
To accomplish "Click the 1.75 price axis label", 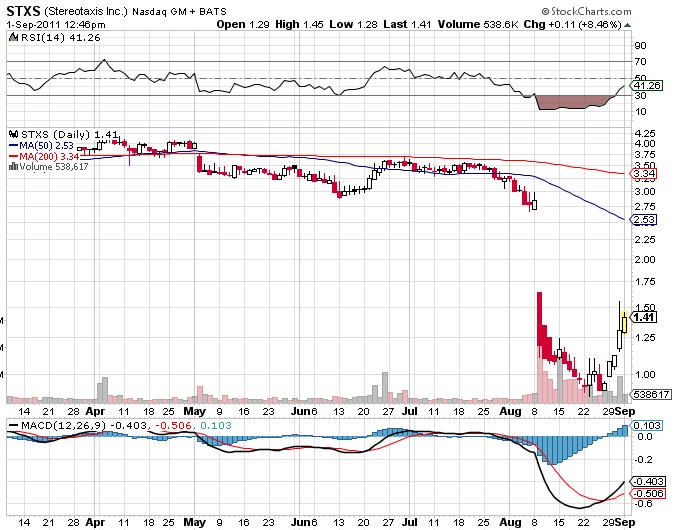I will coord(645,281).
